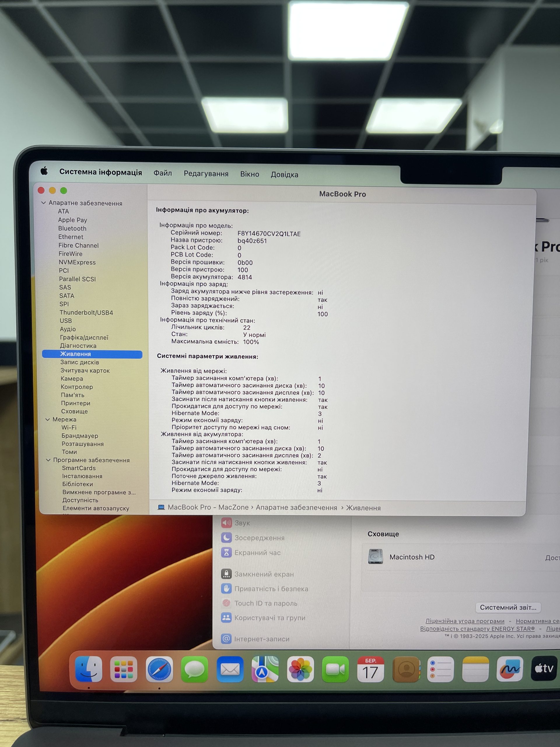Click Екранний час hourglass icon
Screen dimensions: 560x747
click(x=226, y=552)
